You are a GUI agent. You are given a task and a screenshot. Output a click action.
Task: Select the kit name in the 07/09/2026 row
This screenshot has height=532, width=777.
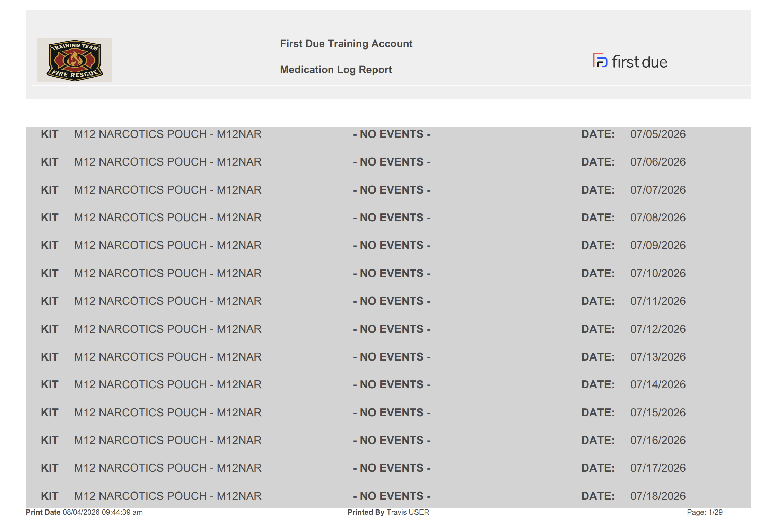(x=168, y=245)
